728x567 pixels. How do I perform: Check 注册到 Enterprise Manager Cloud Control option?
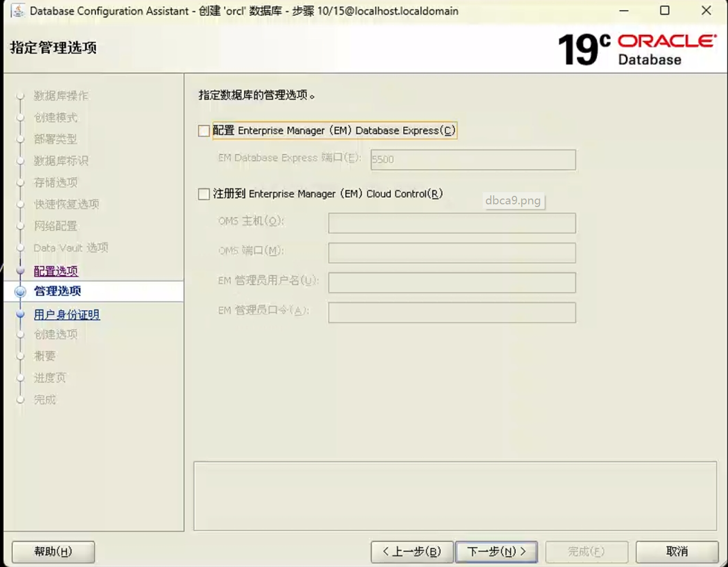(204, 194)
